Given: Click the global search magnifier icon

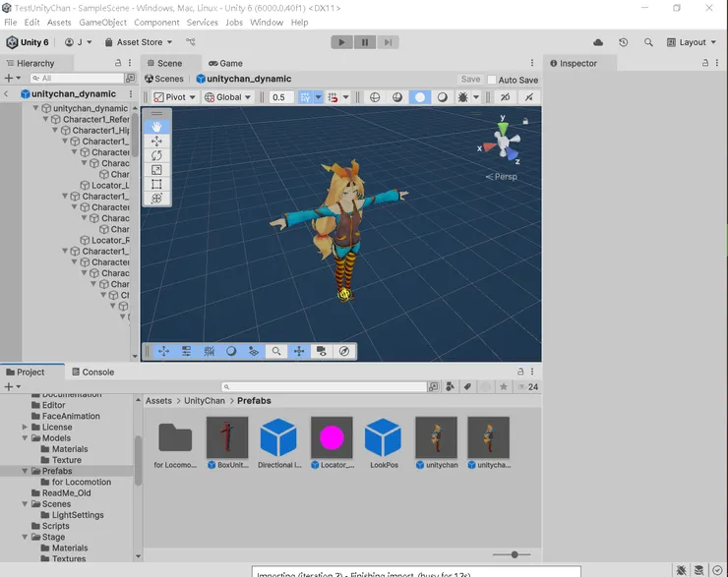Looking at the screenshot, I should (x=648, y=42).
